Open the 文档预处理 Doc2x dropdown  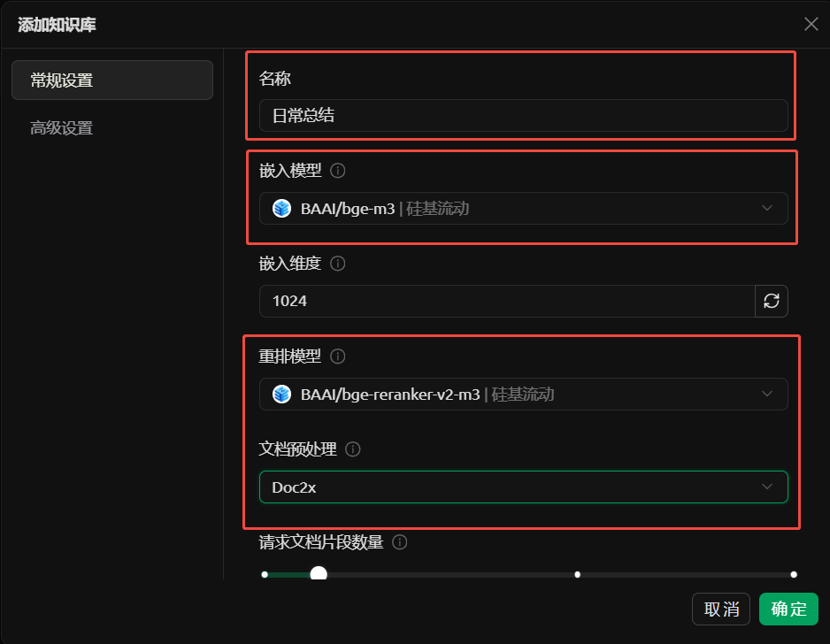tap(524, 487)
